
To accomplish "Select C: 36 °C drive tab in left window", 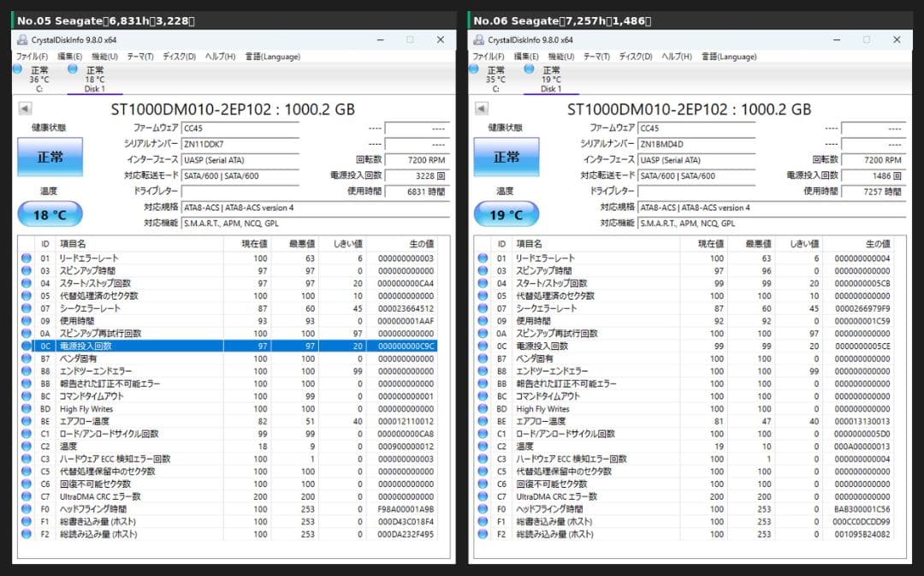I will [x=39, y=79].
